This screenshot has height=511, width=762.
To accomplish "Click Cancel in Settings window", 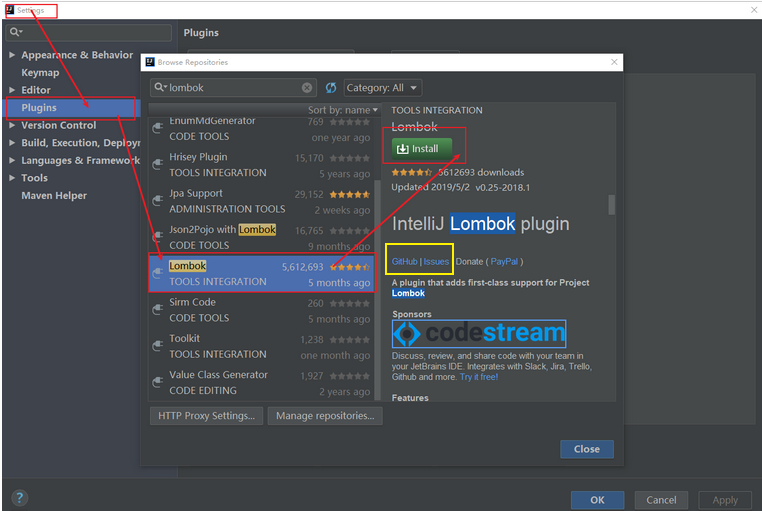I will pyautogui.click(x=661, y=500).
